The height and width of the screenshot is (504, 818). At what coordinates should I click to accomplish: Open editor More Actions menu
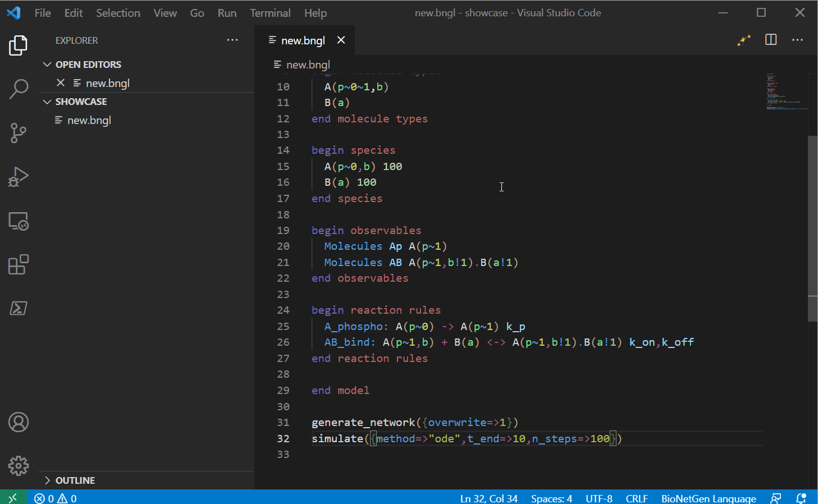pyautogui.click(x=797, y=40)
